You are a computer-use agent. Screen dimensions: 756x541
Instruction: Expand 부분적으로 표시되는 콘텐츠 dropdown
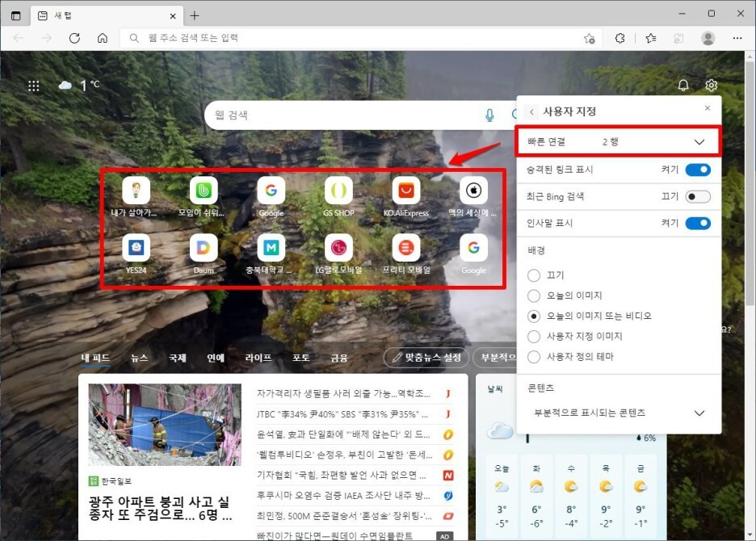click(619, 413)
